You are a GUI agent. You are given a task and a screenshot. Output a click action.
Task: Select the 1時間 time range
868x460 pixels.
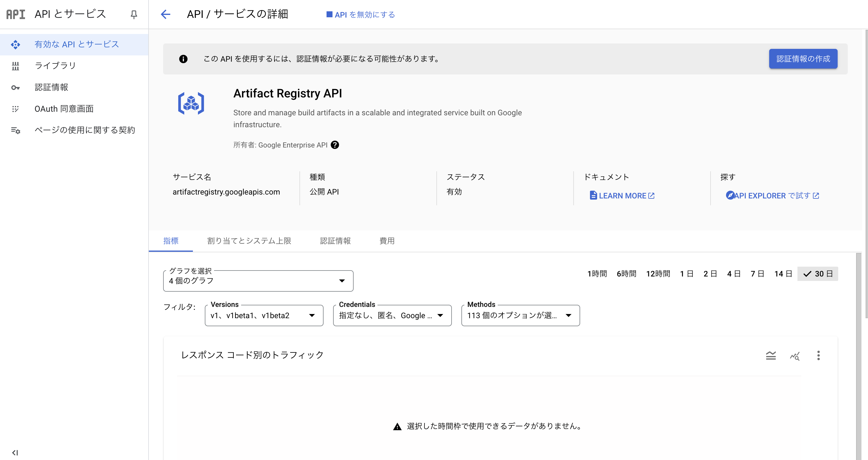(x=597, y=274)
